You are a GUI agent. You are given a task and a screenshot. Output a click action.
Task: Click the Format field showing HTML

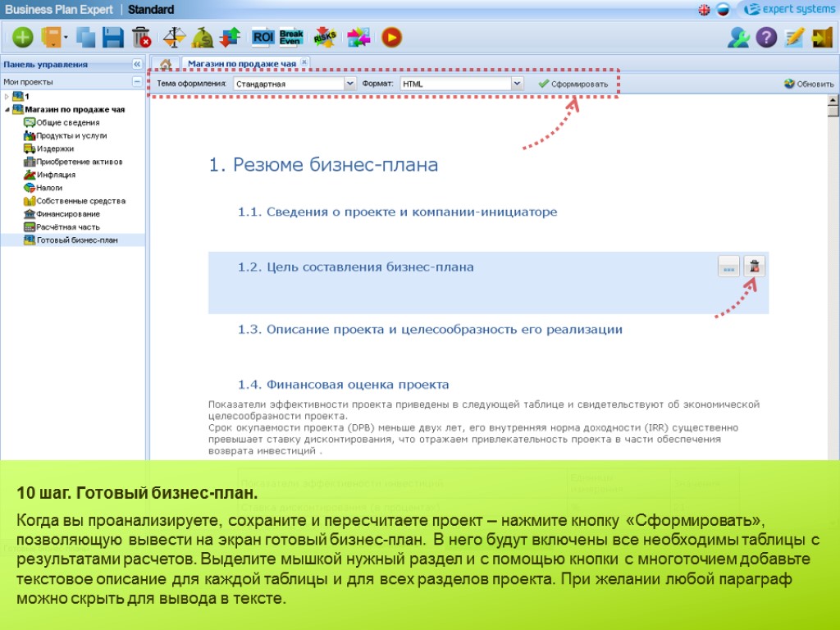coord(454,84)
